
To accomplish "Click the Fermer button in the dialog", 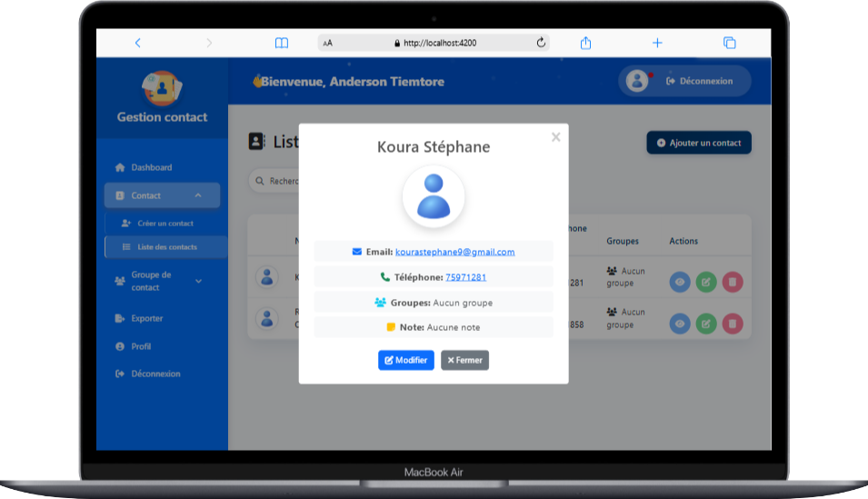I will coord(464,360).
